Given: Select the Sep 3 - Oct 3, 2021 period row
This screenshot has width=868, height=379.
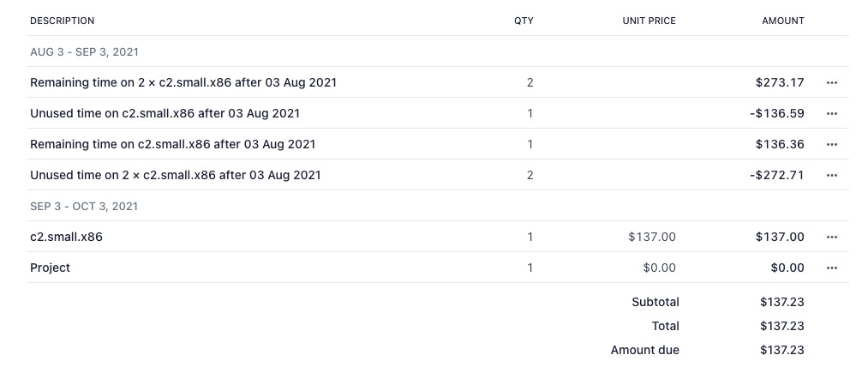Looking at the screenshot, I should pos(84,207).
